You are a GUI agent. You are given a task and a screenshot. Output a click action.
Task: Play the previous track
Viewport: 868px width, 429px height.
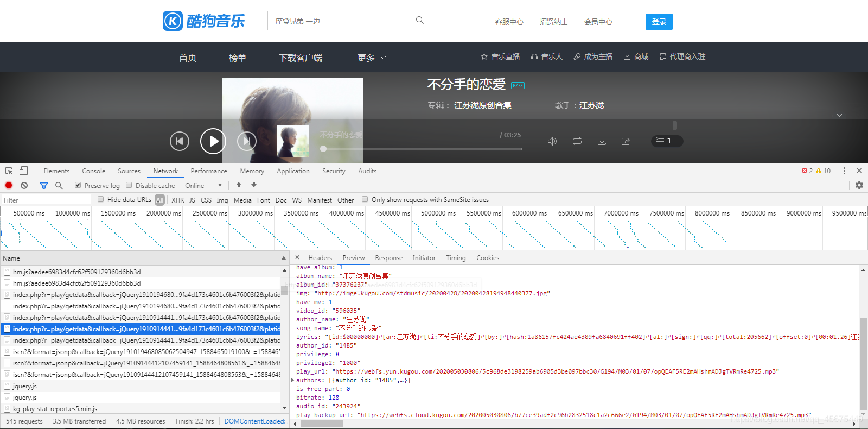tap(180, 141)
